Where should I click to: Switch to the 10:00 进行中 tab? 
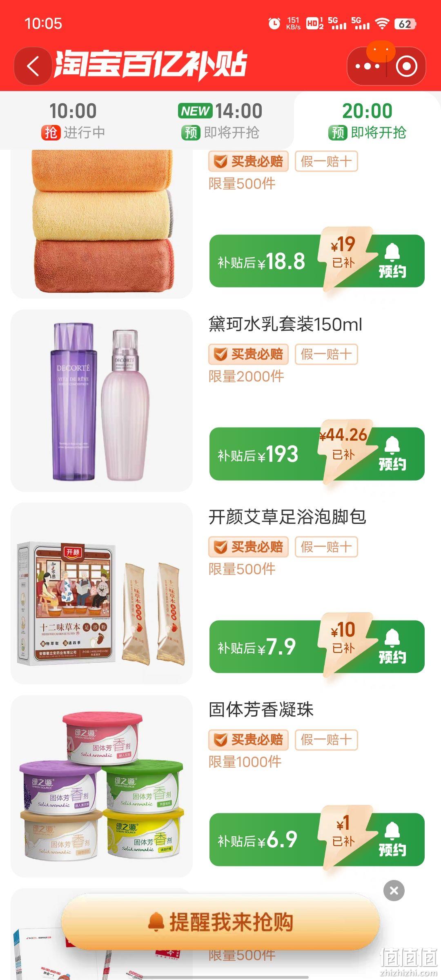point(73,121)
